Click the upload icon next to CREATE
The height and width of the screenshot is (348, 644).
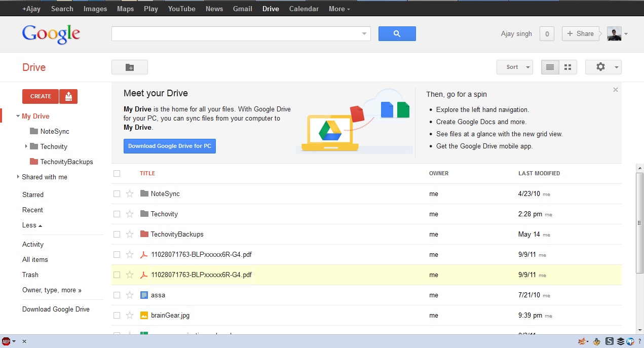pos(68,96)
